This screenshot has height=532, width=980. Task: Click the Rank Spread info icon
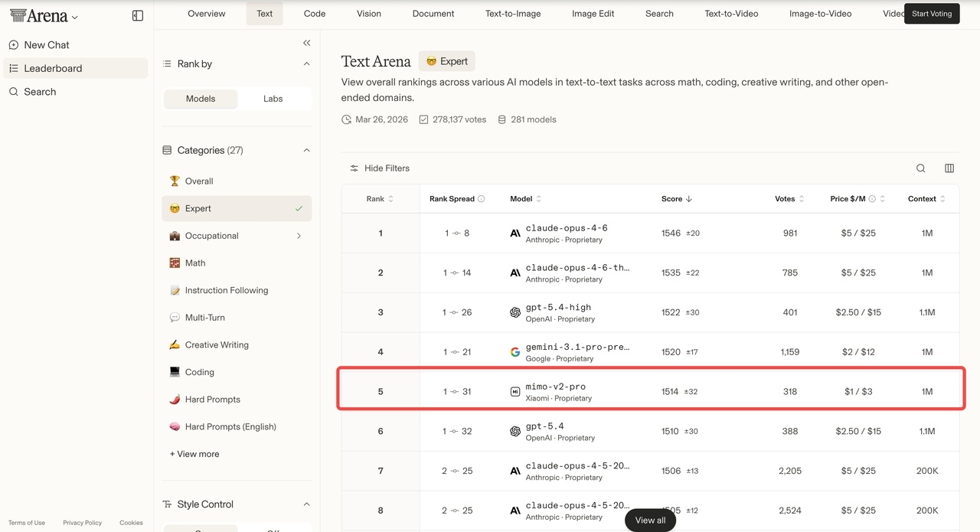[x=482, y=199]
